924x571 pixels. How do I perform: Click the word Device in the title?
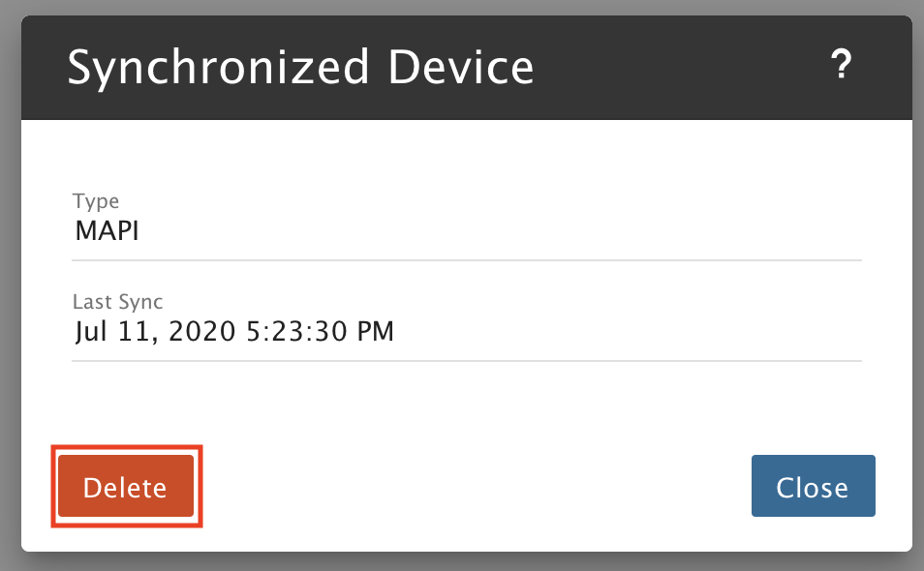(x=461, y=67)
